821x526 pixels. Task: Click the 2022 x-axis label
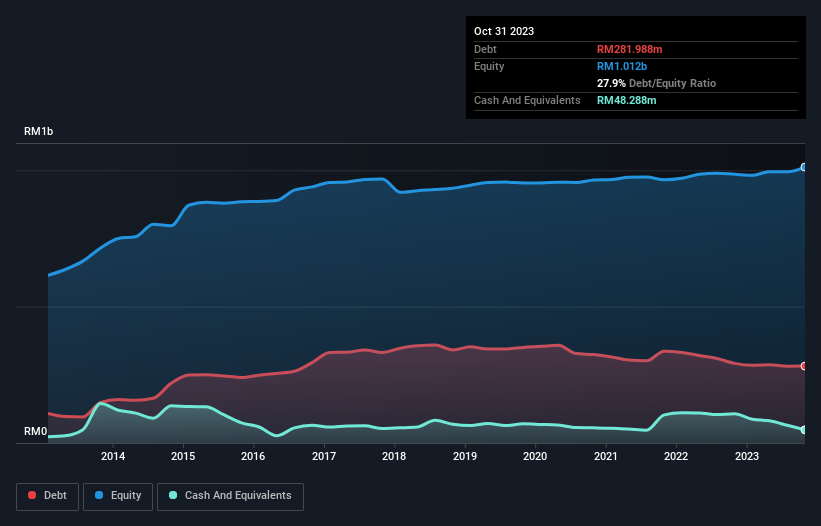point(676,456)
